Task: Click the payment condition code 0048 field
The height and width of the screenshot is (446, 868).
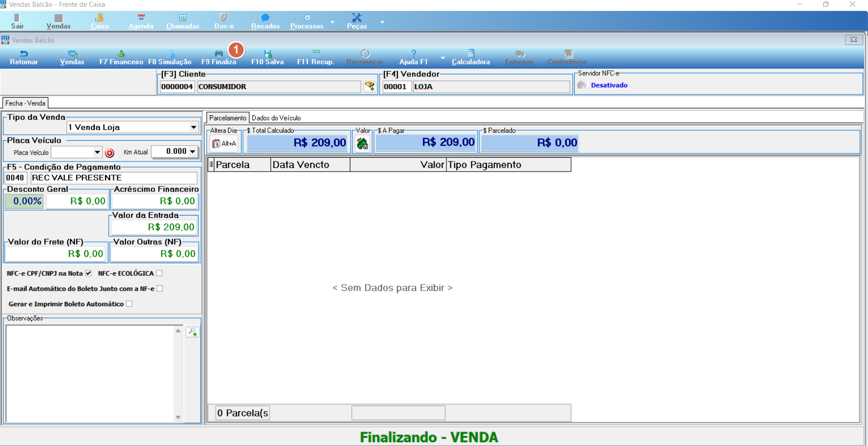Action: [x=16, y=178]
